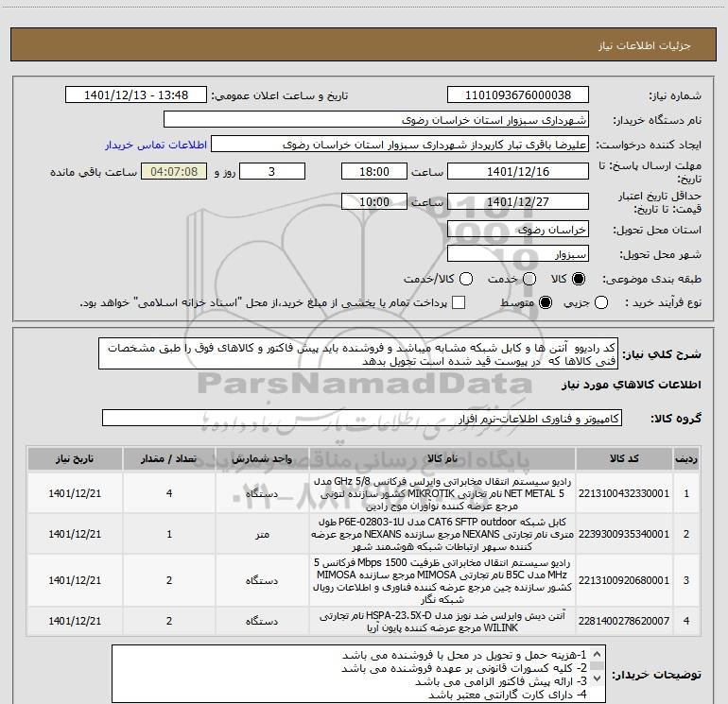Tick the Islamic treasury bonds (اسناد خزانه اسلامی) payment checkbox
This screenshot has width=728, height=704.
point(459,302)
